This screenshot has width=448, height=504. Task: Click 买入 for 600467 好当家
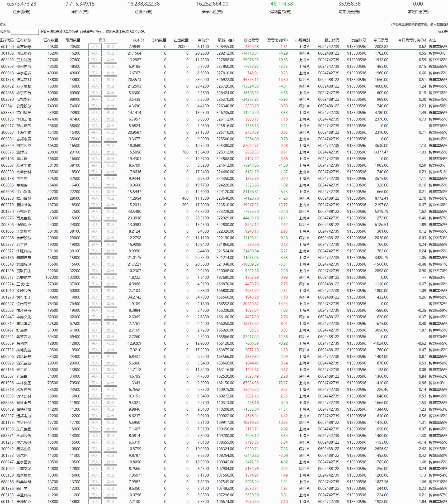(95, 330)
